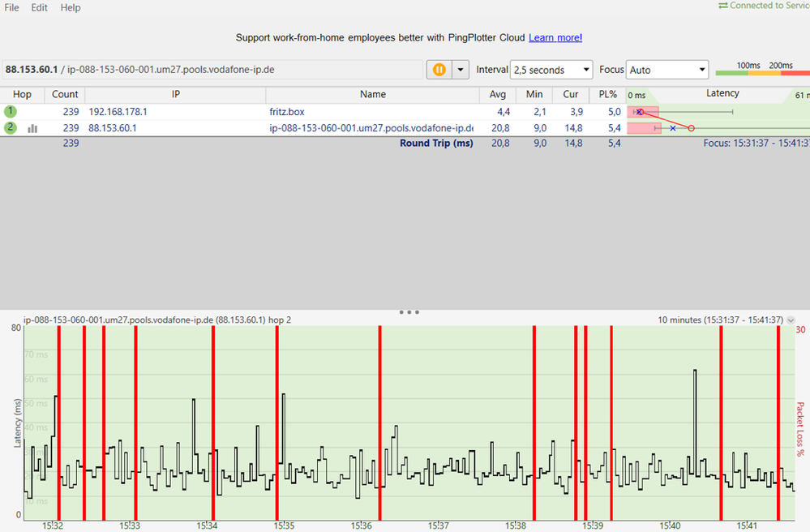This screenshot has width=810, height=532.
Task: Click the red packet loss bar near 15:35
Action: pos(277,423)
